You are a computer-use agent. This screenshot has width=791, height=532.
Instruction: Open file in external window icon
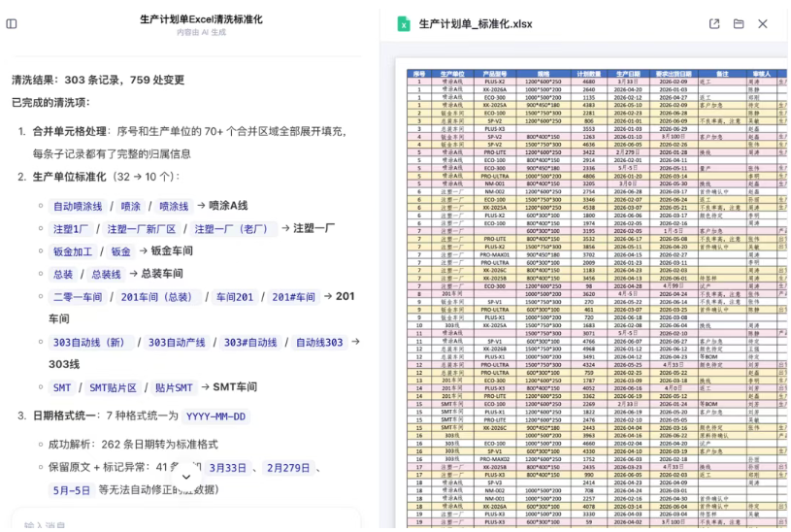point(713,23)
